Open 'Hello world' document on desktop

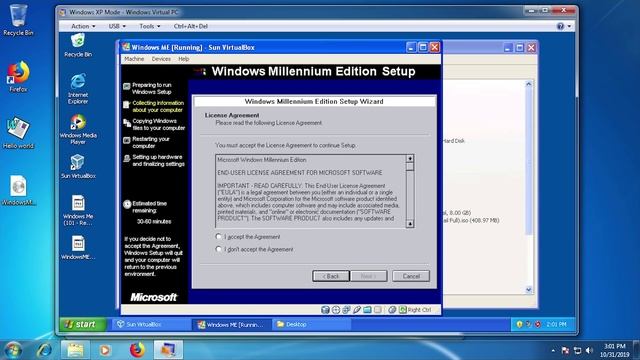pos(18,133)
